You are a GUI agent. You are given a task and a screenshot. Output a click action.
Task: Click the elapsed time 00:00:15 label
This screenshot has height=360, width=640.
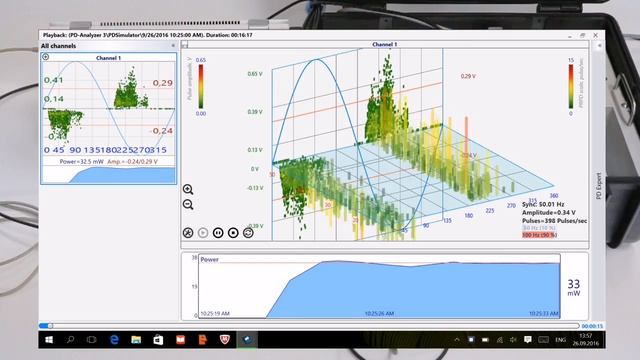[592, 326]
